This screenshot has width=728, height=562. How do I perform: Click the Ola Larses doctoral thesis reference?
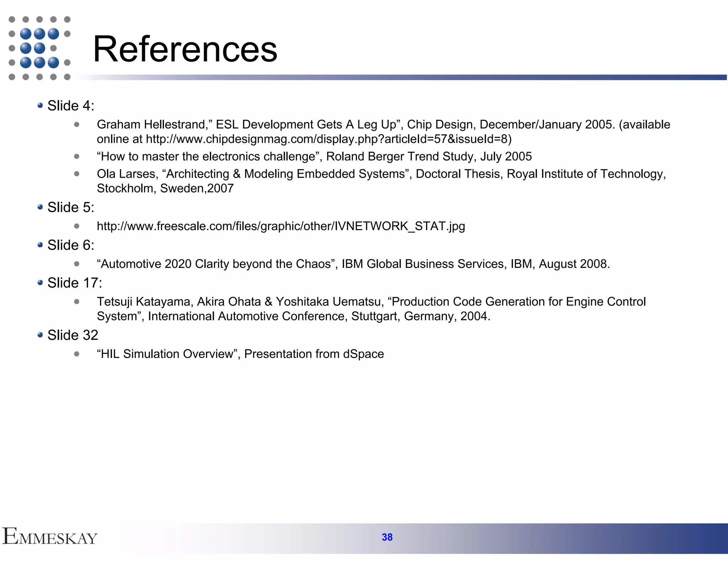pyautogui.click(x=381, y=181)
